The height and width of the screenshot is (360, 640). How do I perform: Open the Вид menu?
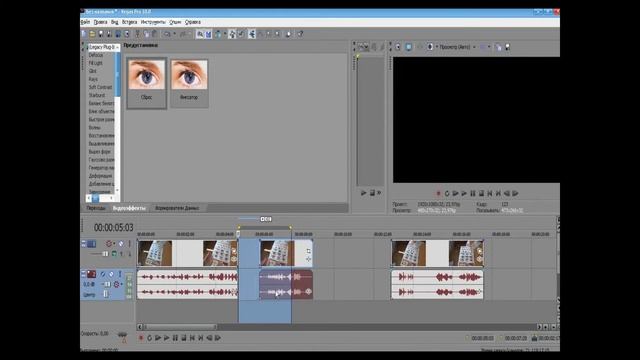115,22
